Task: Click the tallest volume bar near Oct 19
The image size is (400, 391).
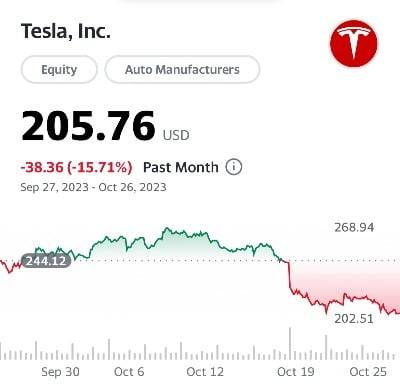Action: pyautogui.click(x=290, y=343)
